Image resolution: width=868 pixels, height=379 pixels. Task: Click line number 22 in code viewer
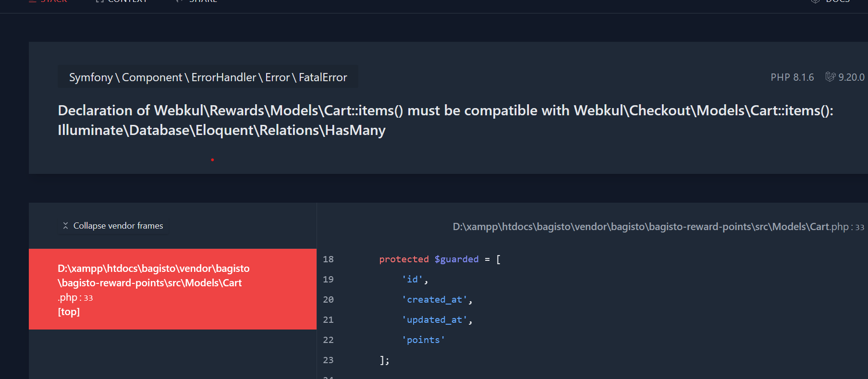click(x=328, y=340)
